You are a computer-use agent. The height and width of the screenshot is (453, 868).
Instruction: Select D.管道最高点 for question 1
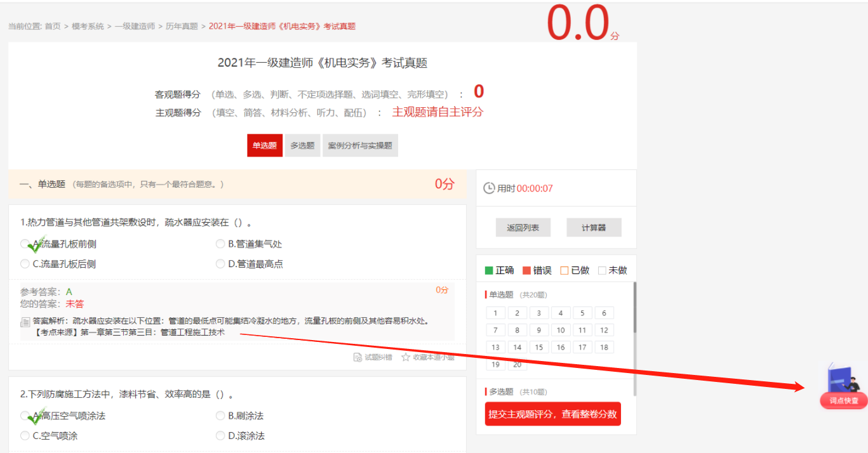[220, 264]
